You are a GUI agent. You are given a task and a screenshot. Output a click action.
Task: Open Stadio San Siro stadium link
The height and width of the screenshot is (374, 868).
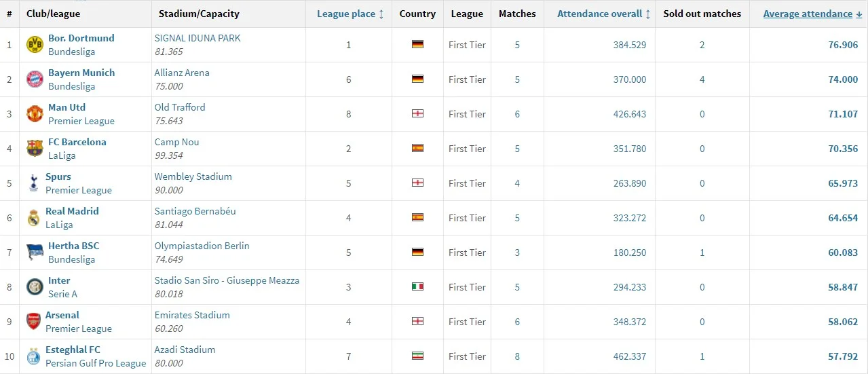227,280
